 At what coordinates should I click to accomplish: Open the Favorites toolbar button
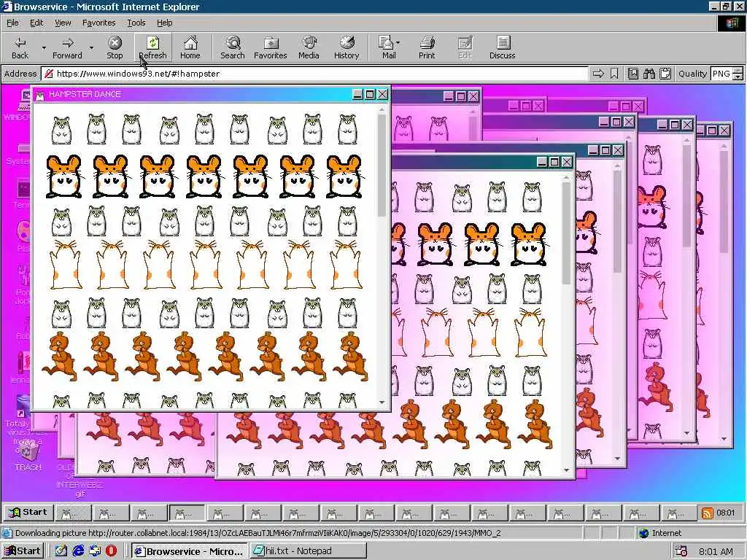click(x=271, y=47)
